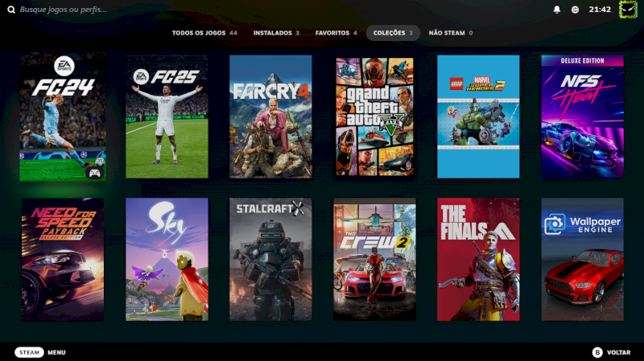Open the Wallpaper Engine cover
Screen dimensions: 644x361
coord(582,259)
